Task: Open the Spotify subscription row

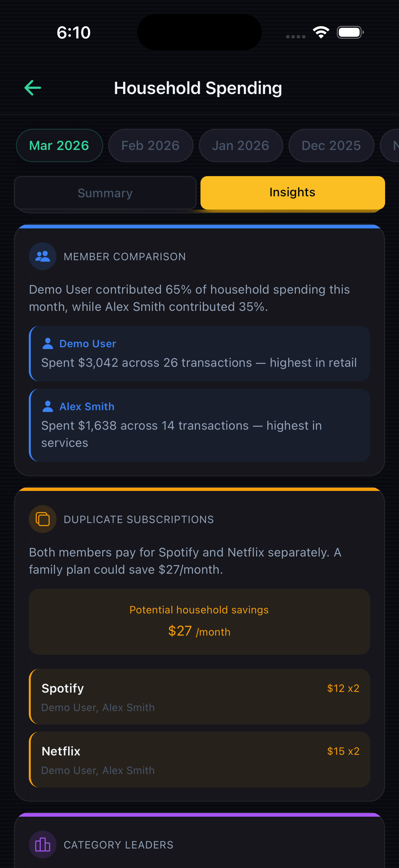Action: point(199,697)
